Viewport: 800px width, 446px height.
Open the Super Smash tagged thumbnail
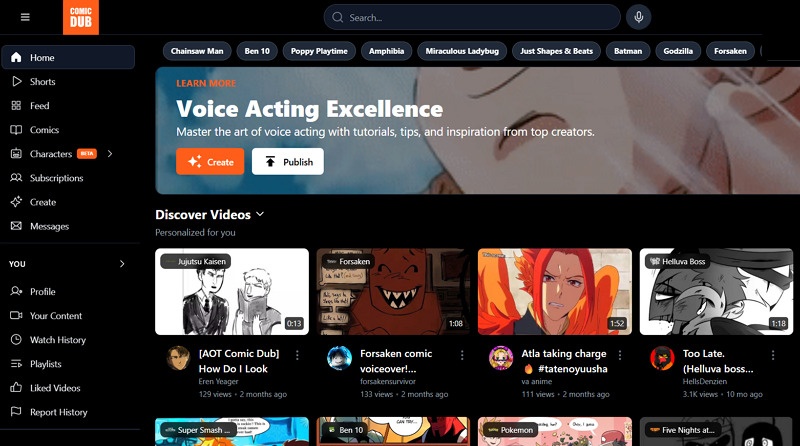232,432
